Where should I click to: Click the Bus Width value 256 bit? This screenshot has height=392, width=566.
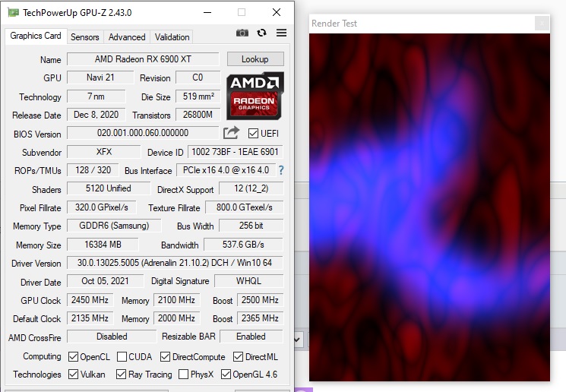251,226
